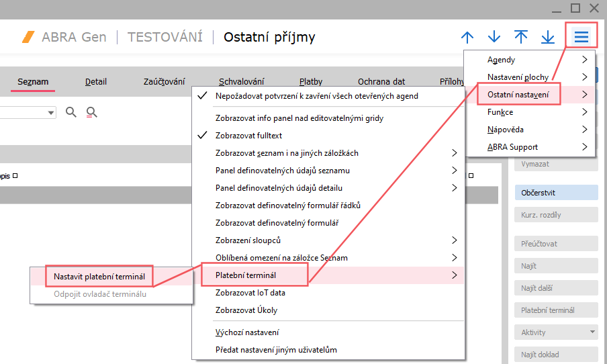Click the up arrow previous record icon
The height and width of the screenshot is (364, 607).
(x=467, y=37)
